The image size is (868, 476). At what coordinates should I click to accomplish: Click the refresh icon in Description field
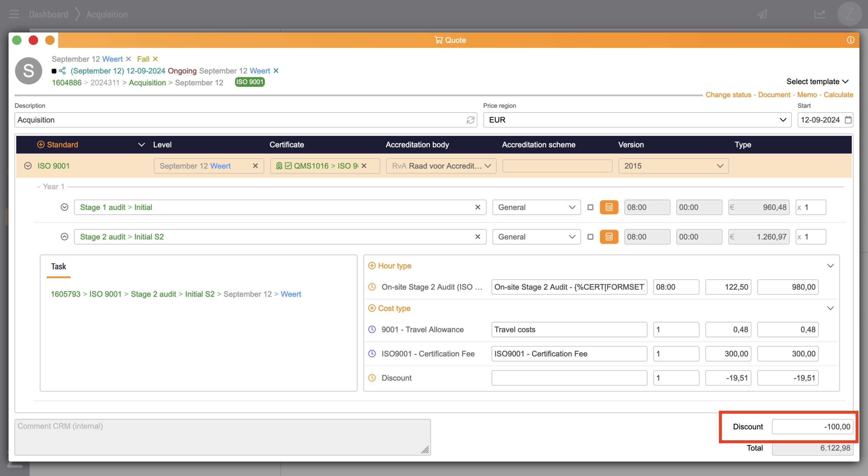click(470, 120)
